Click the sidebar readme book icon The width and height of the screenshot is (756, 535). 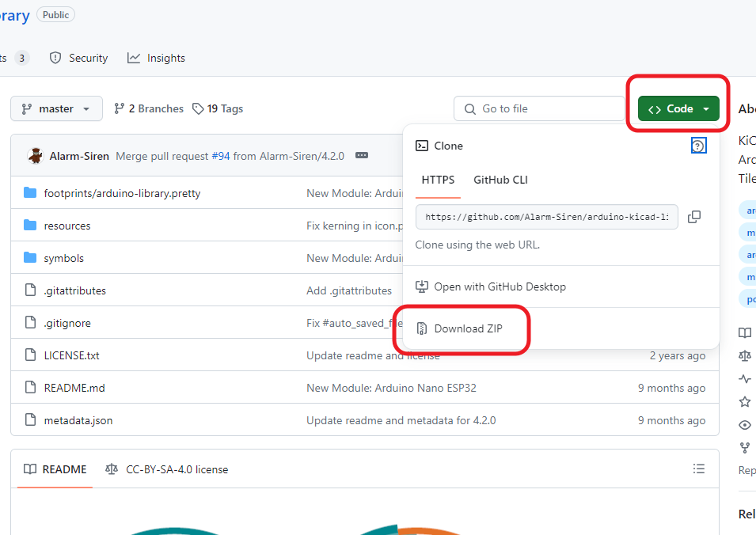(x=745, y=332)
